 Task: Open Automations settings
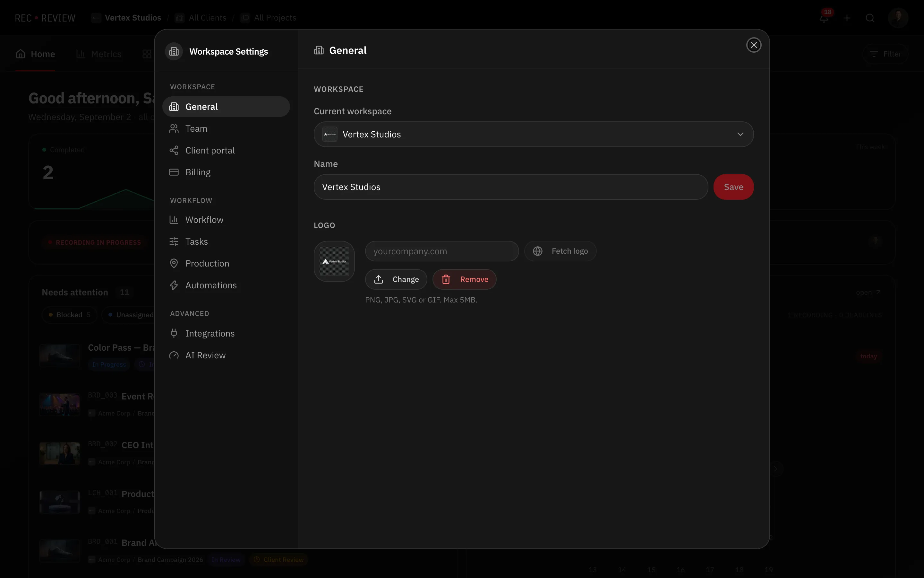coord(226,285)
